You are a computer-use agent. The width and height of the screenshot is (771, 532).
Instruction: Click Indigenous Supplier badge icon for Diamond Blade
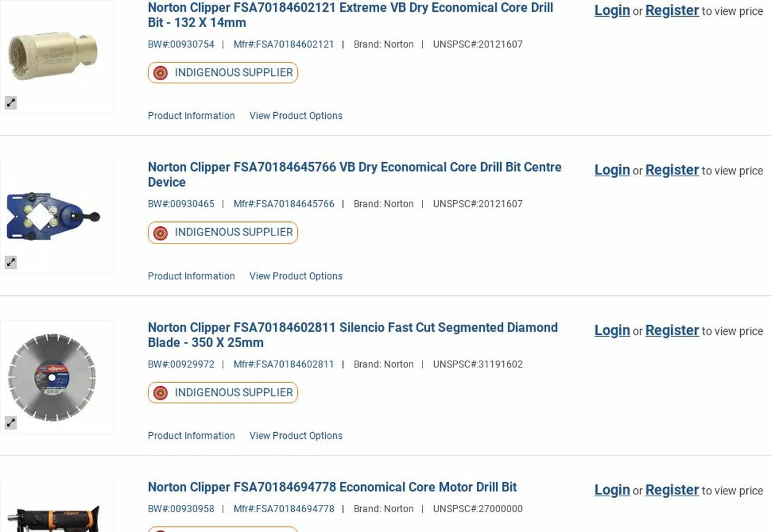pyautogui.click(x=160, y=393)
